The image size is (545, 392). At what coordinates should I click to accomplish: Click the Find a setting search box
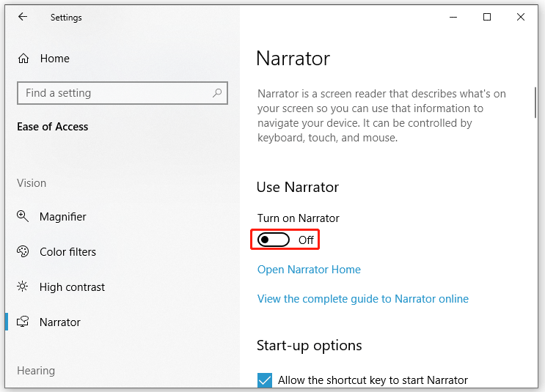(x=122, y=93)
